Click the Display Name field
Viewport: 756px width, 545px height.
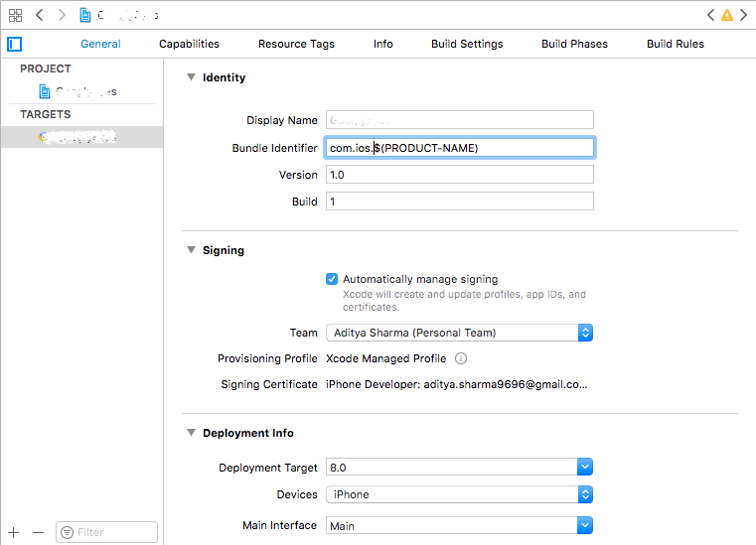[460, 120]
